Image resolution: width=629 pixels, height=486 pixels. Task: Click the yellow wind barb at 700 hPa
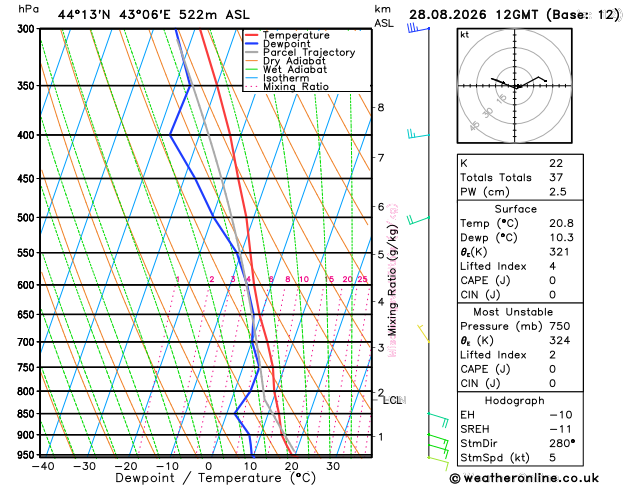pyautogui.click(x=424, y=334)
